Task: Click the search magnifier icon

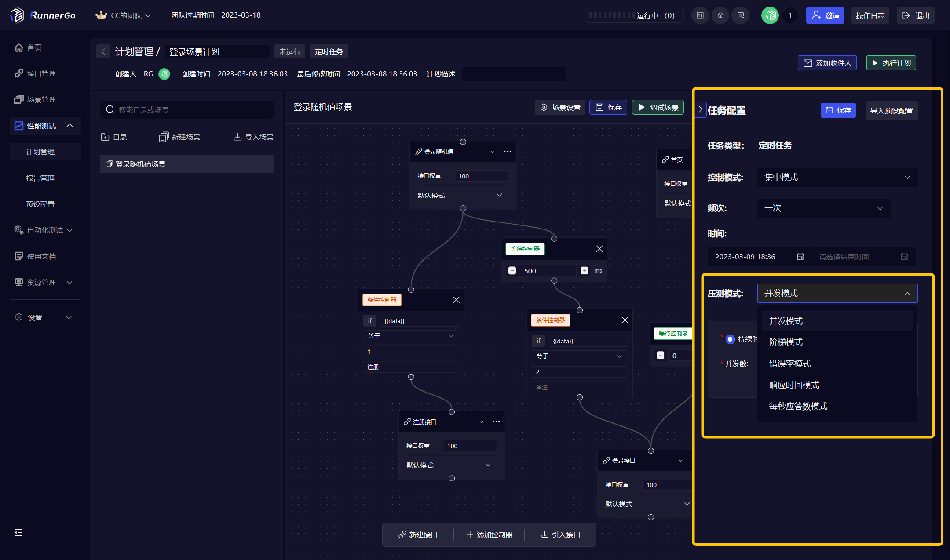Action: pyautogui.click(x=110, y=109)
